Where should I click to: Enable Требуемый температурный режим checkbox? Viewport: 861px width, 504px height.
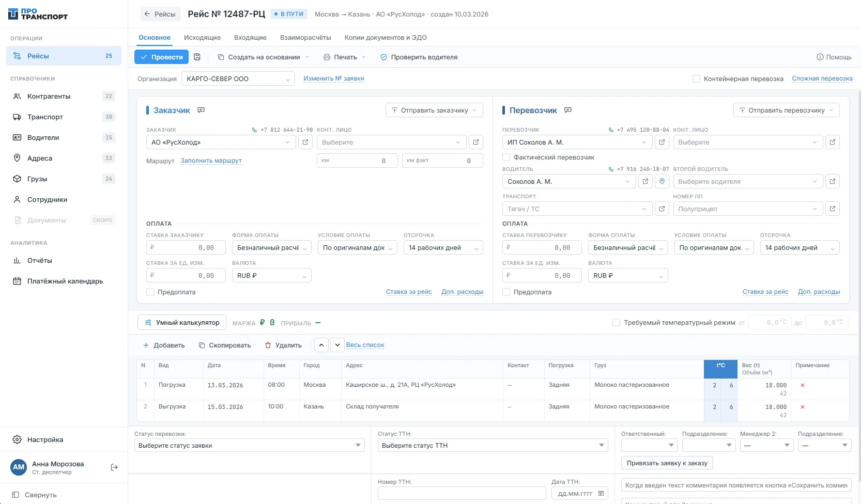[616, 322]
